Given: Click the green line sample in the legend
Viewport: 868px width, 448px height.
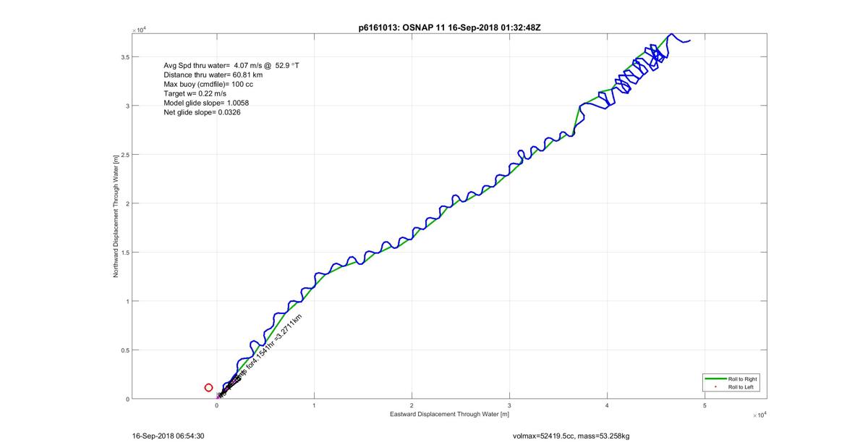Looking at the screenshot, I should (715, 379).
